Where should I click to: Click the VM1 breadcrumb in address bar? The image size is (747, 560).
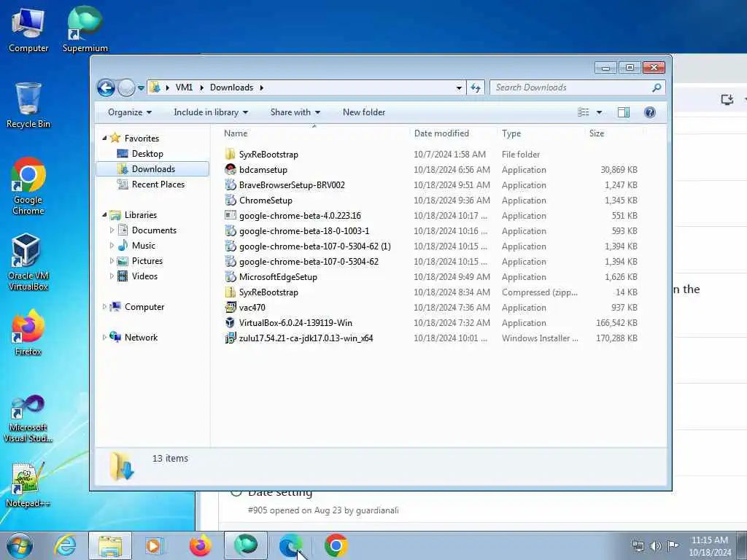(184, 87)
